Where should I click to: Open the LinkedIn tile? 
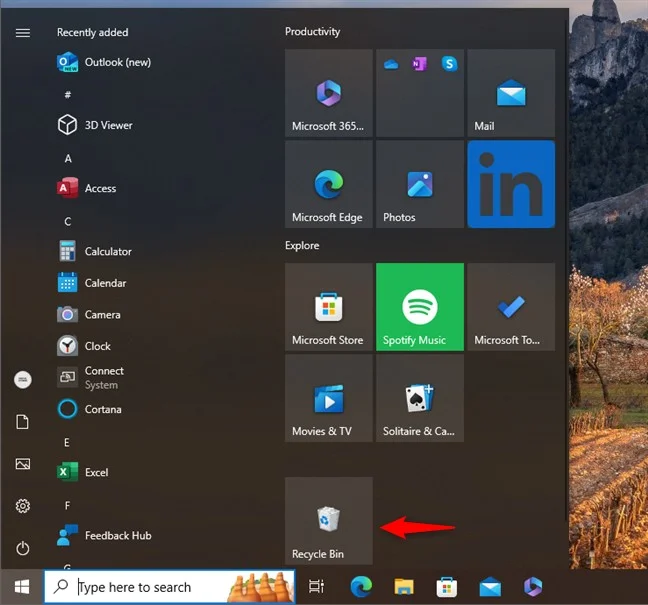click(x=511, y=184)
